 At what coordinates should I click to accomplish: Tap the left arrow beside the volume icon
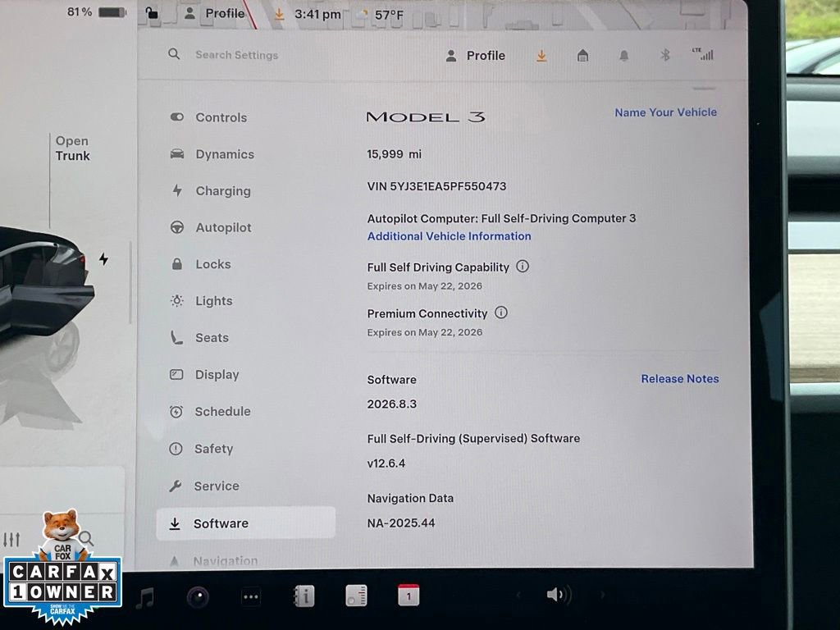(518, 595)
